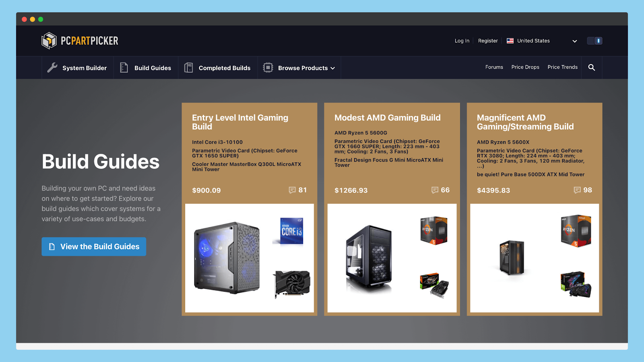Open the Build Guides nav item

[146, 68]
